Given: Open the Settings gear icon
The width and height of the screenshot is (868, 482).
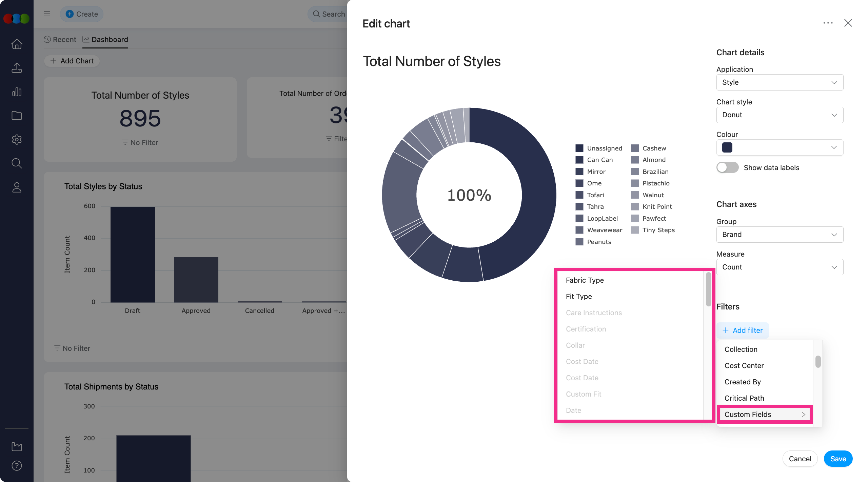Looking at the screenshot, I should pyautogui.click(x=16, y=139).
